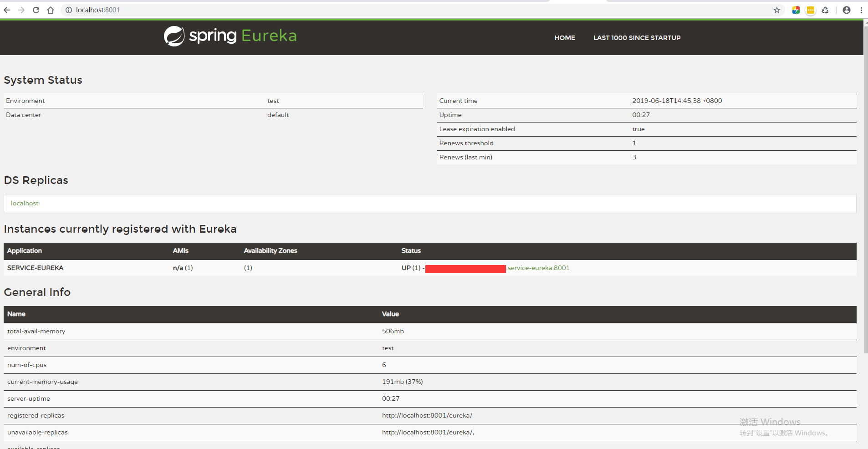The image size is (868, 449).
Task: Go back with the browser back arrow
Action: point(7,10)
